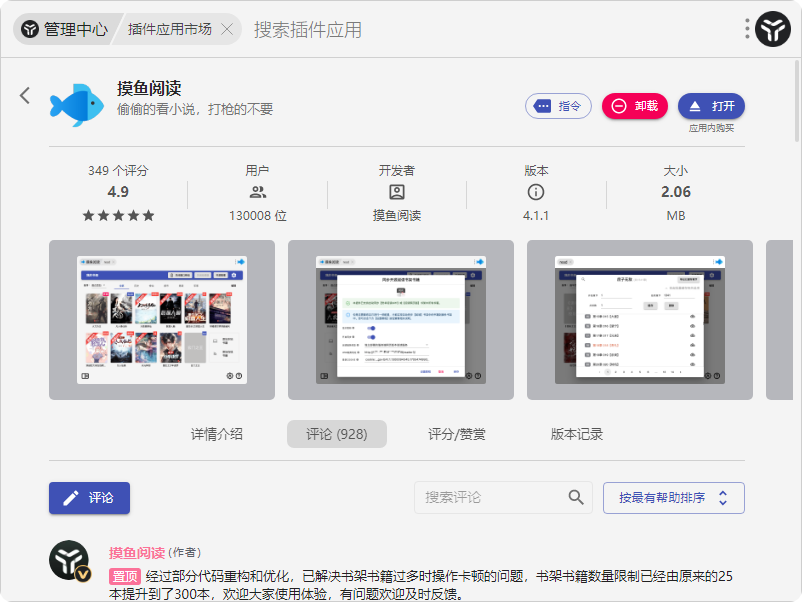Click the 4.9 rating value
The width and height of the screenshot is (802, 602).
(118, 192)
